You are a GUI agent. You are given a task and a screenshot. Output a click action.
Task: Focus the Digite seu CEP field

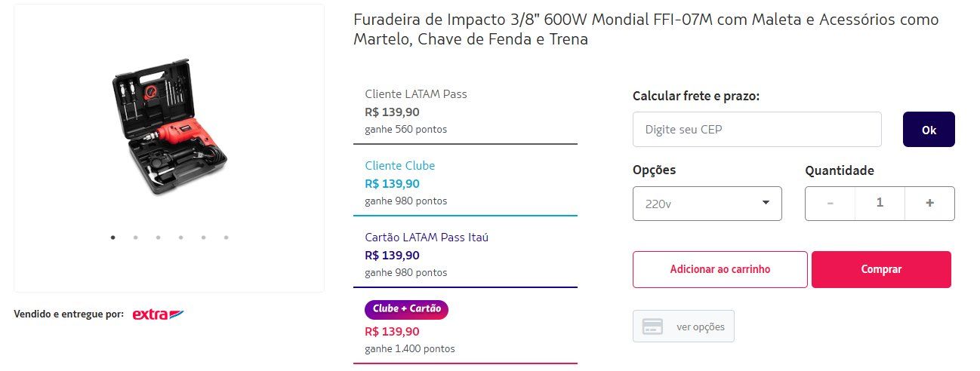pos(757,130)
